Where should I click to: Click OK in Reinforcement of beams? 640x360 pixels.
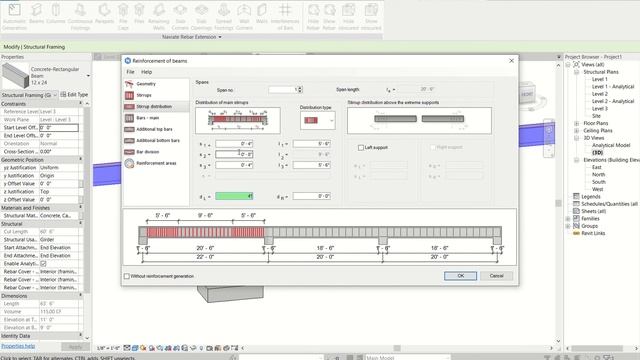click(460, 276)
